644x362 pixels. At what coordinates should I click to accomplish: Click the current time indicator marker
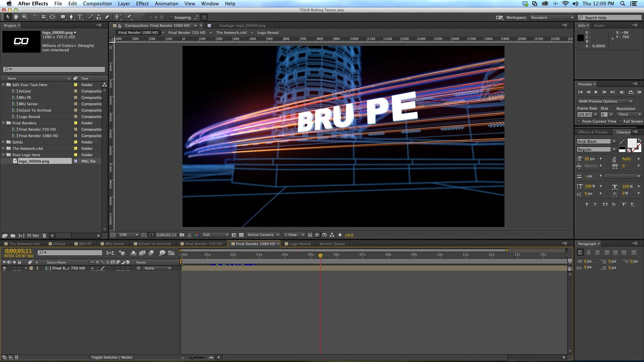pyautogui.click(x=320, y=255)
